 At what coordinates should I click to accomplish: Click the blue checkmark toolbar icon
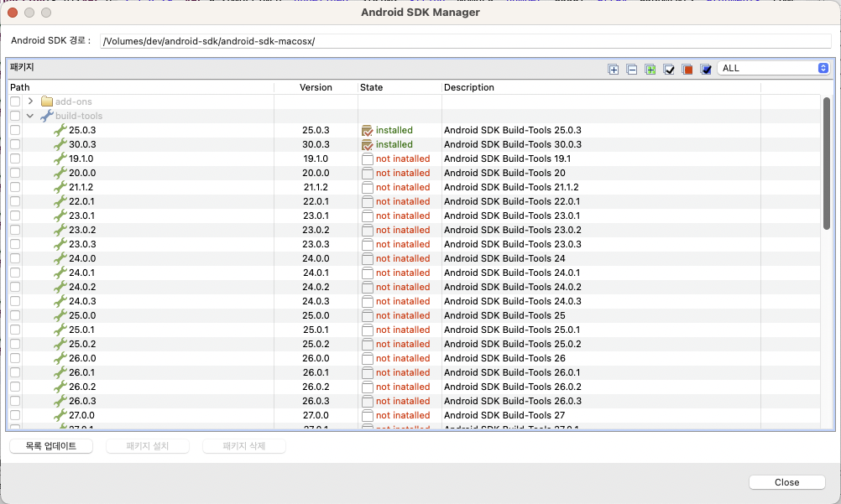[706, 69]
